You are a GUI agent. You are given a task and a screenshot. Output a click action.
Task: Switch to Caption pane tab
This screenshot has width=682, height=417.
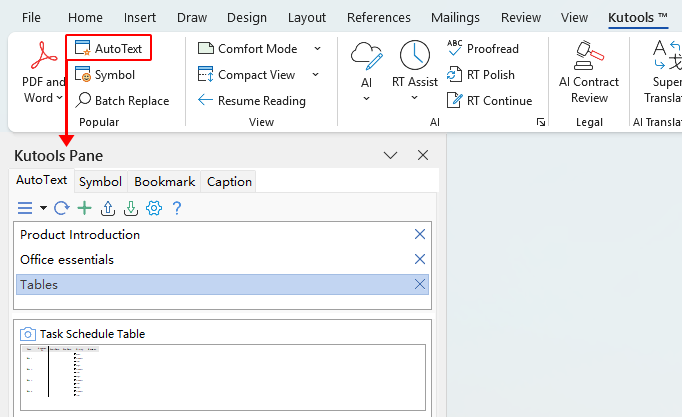pos(229,182)
